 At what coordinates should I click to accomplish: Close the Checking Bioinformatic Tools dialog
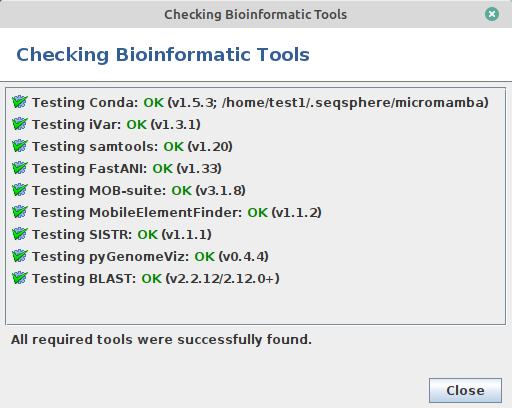click(x=465, y=390)
